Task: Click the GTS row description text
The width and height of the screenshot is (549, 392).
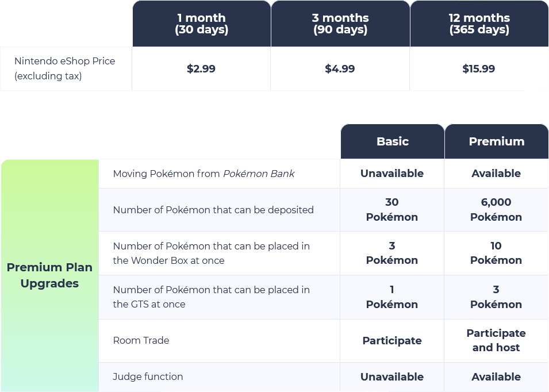Action: pyautogui.click(x=211, y=297)
